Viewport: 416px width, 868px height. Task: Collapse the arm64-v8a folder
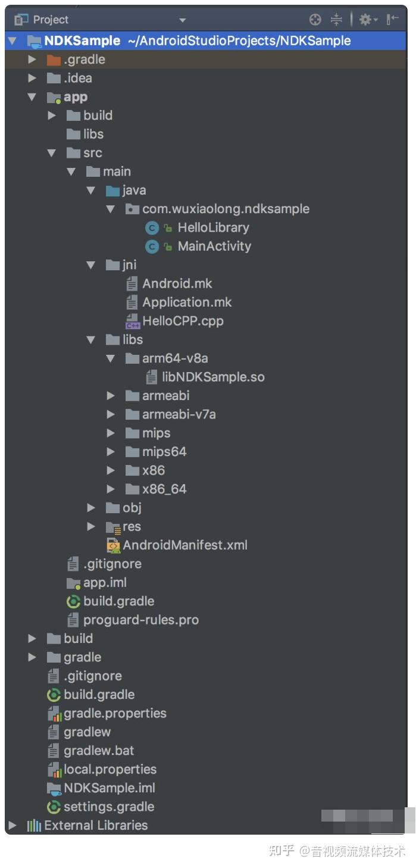pyautogui.click(x=111, y=358)
